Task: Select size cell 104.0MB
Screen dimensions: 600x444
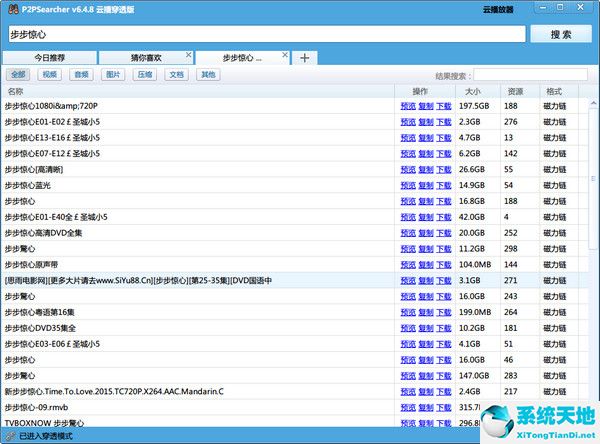Action: coord(475,265)
